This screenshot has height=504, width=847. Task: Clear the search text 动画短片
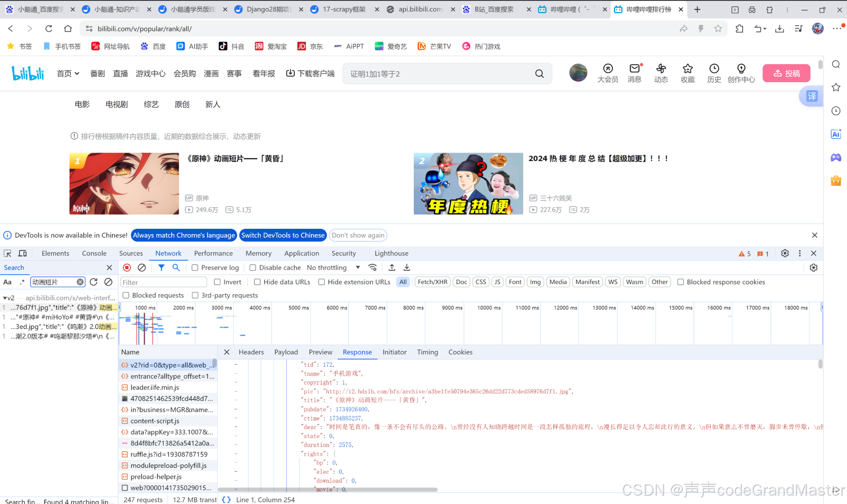(x=80, y=282)
